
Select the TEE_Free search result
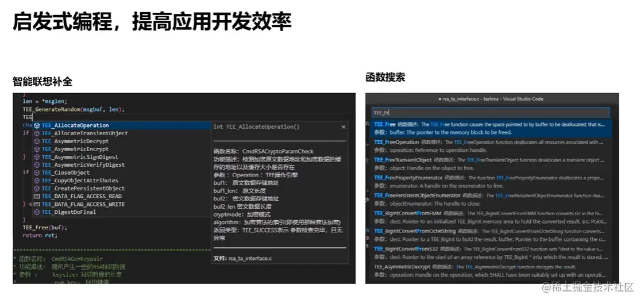[492, 128]
